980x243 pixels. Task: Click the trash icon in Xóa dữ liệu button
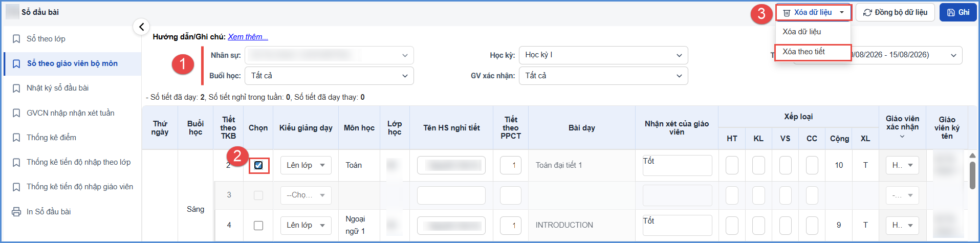click(x=787, y=12)
